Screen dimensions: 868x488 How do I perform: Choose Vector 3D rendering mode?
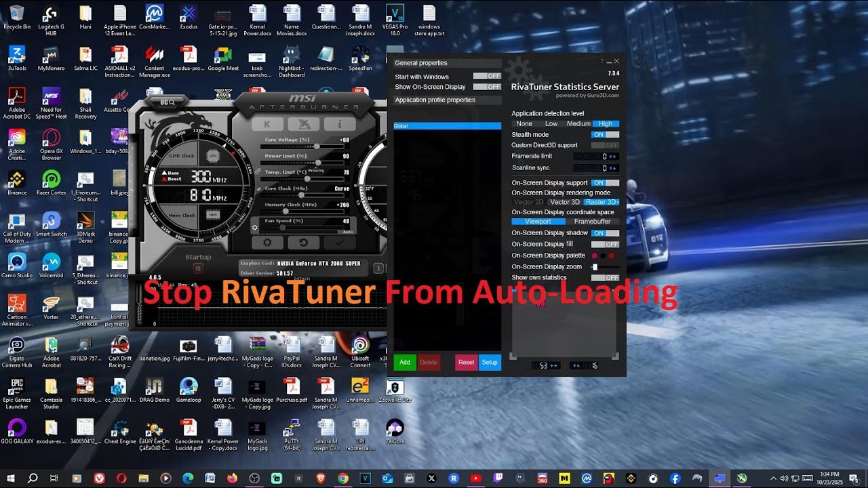(565, 202)
